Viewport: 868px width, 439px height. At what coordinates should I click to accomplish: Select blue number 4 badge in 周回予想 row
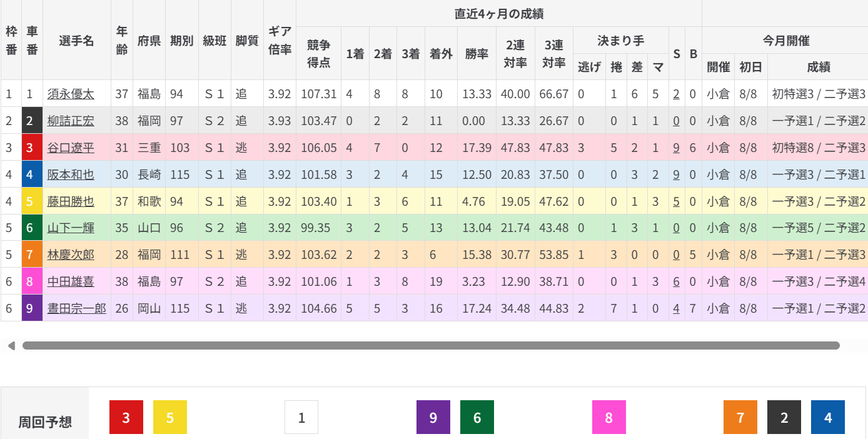(828, 417)
